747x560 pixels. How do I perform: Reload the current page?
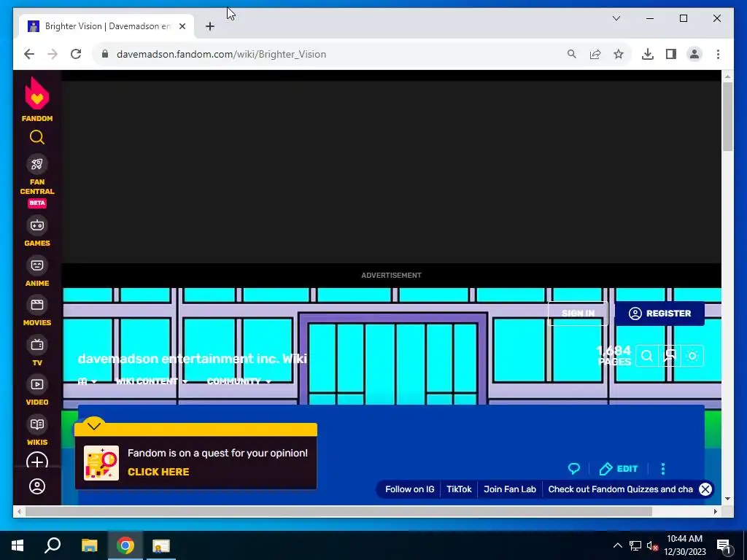tap(76, 54)
